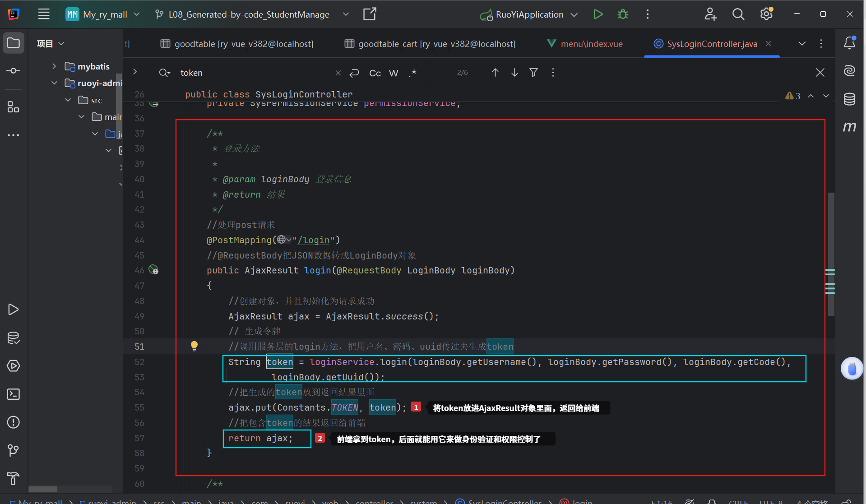
Task: Open the Git tool window
Action: pos(14,450)
